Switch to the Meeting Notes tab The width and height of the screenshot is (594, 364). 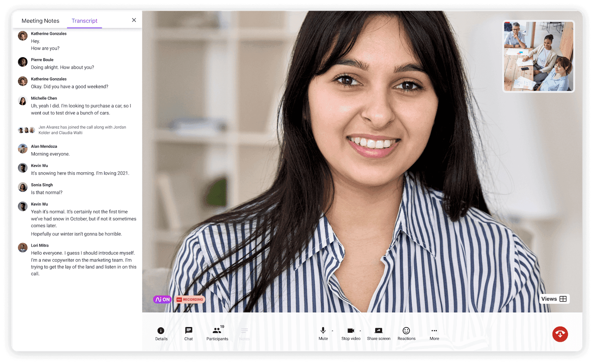[x=40, y=21]
